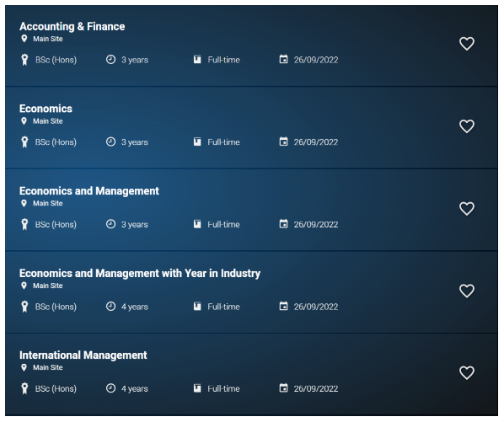Favorite International Management using heart icon
The image size is (504, 422).
pos(467,372)
